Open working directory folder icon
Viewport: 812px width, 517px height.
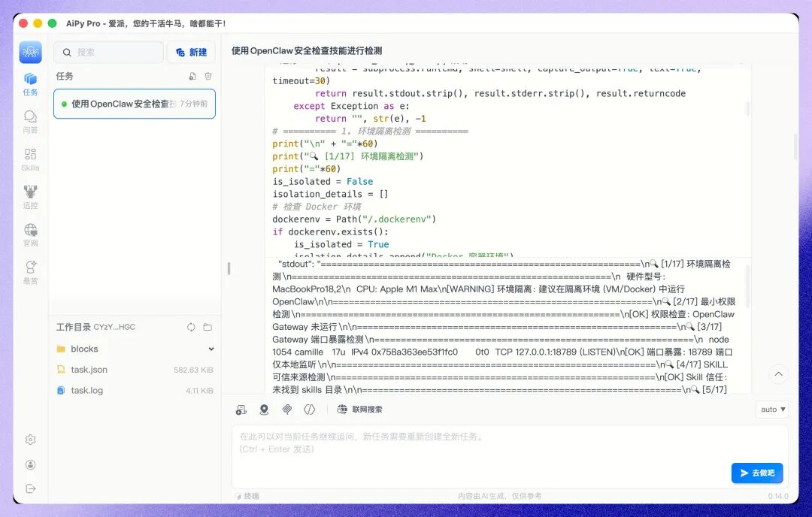tap(208, 327)
